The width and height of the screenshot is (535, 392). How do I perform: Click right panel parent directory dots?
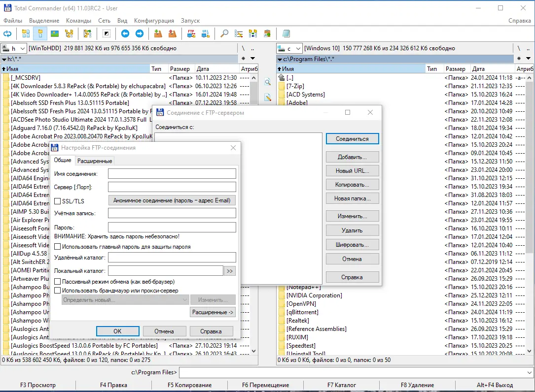528,48
